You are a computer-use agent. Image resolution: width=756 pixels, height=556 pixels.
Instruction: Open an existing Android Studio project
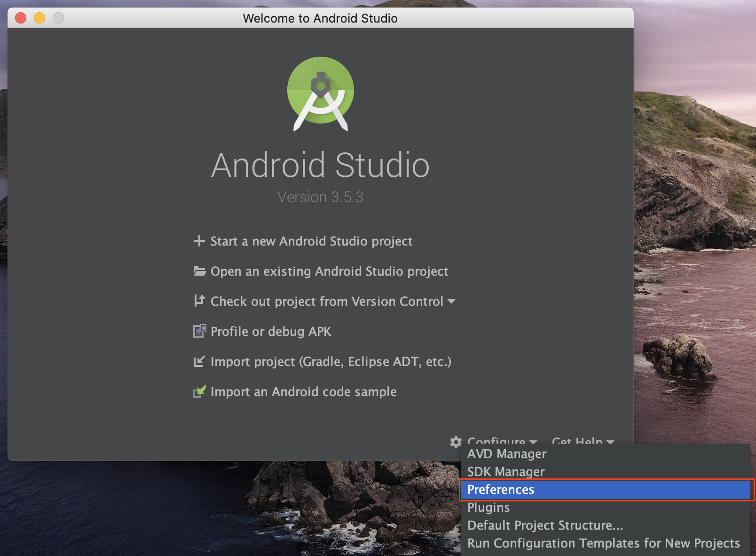click(329, 271)
